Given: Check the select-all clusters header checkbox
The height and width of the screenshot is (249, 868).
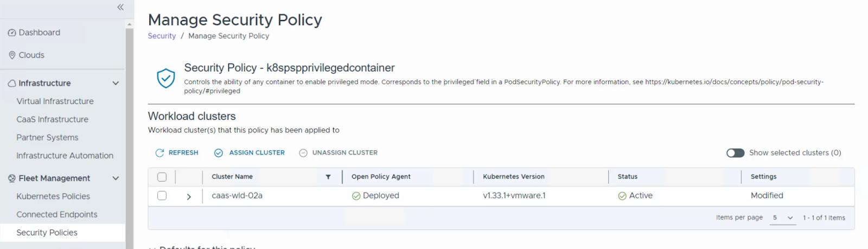Looking at the screenshot, I should pos(162,177).
